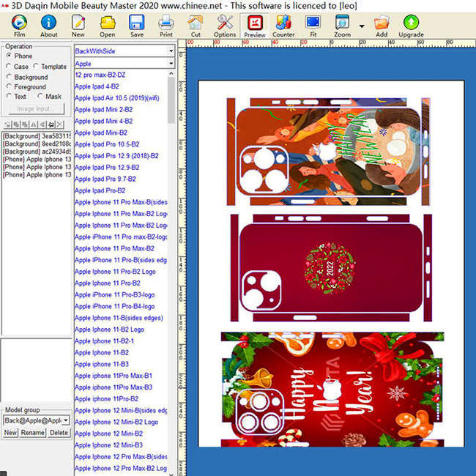Click the Film toolbar icon
The height and width of the screenshot is (476, 476).
(19, 25)
